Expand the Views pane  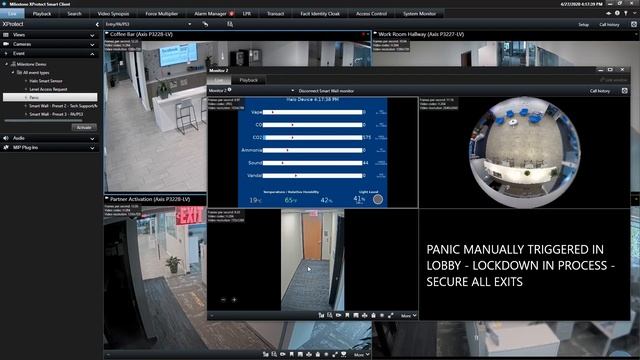92,36
